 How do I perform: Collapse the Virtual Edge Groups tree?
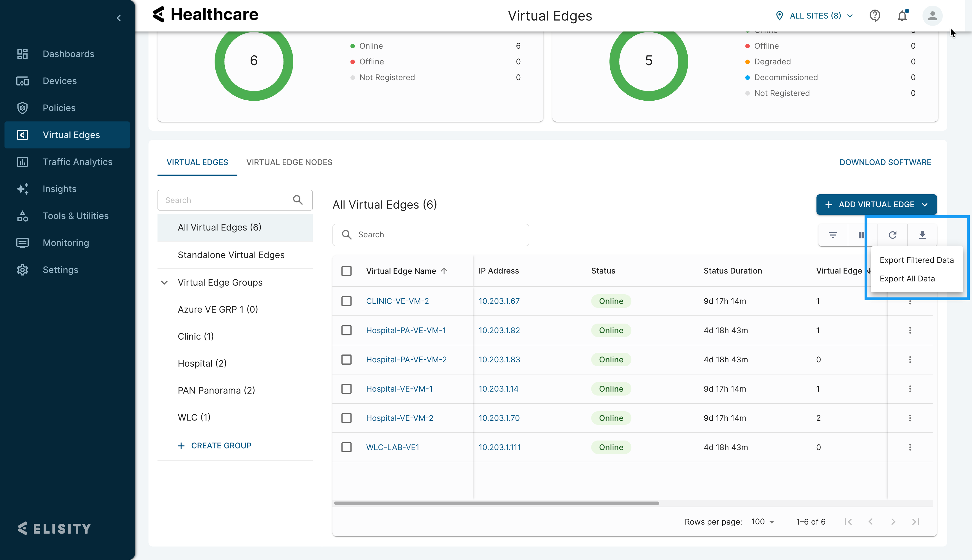coord(164,283)
